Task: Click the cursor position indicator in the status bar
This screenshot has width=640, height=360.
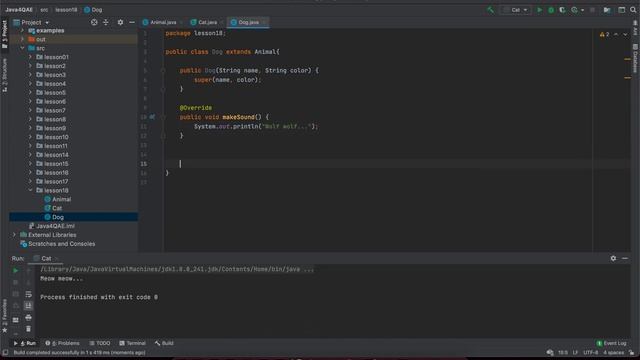Action: pos(563,353)
